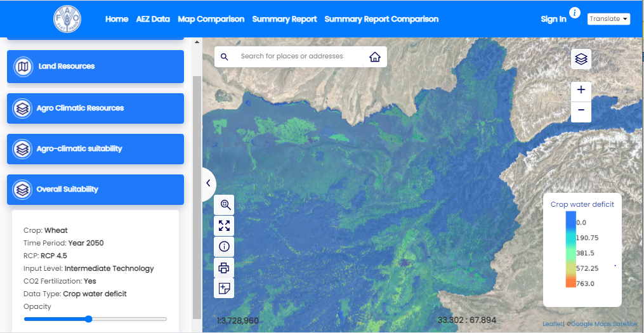
Task: Click the crop water deficit color bar
Action: pos(570,250)
